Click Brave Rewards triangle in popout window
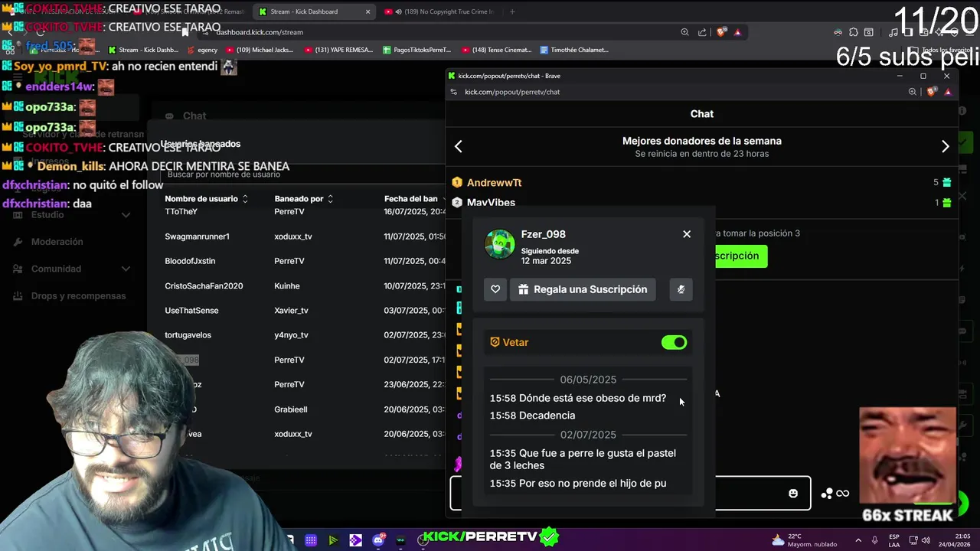 (x=948, y=92)
